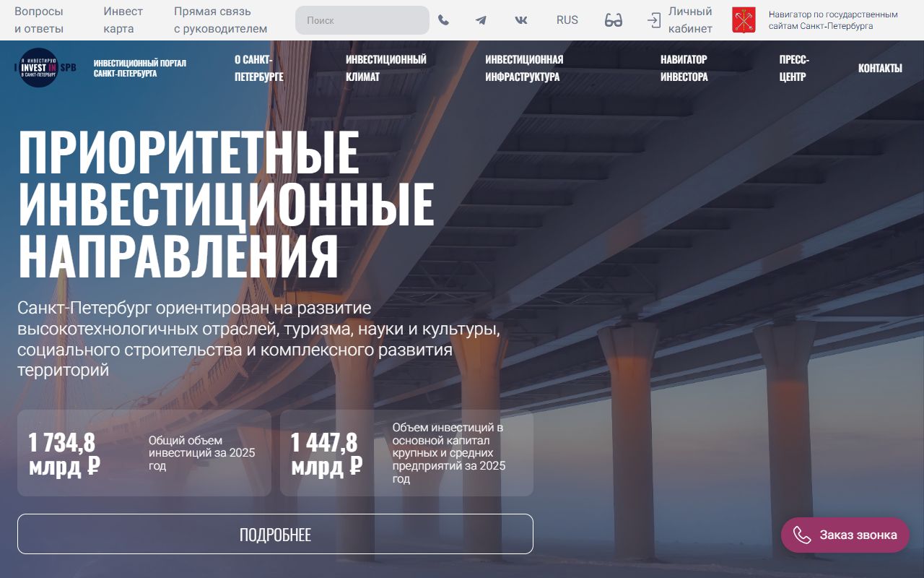Go to the Контакты page
This screenshot has width=924, height=578.
pos(880,68)
